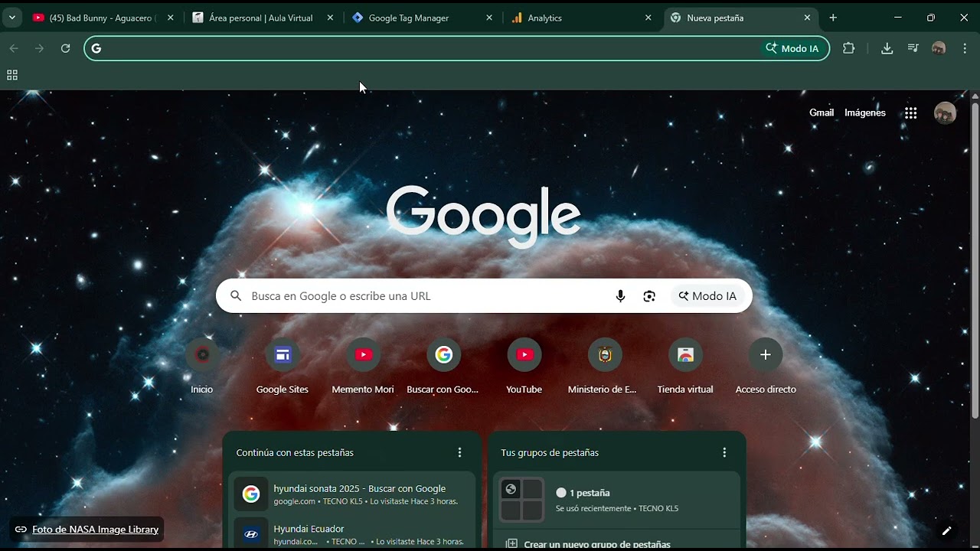Switch to Área personal Aula Virtual tab
The image size is (980, 551).
point(261,18)
